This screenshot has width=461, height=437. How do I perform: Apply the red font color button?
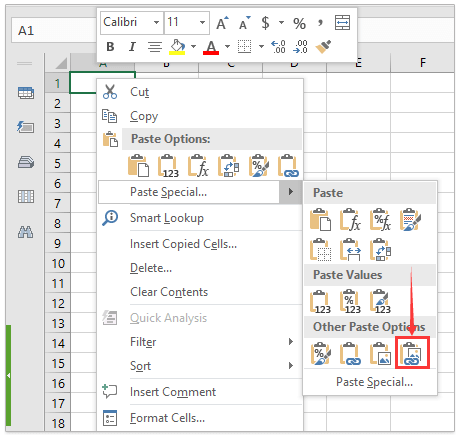(x=211, y=47)
